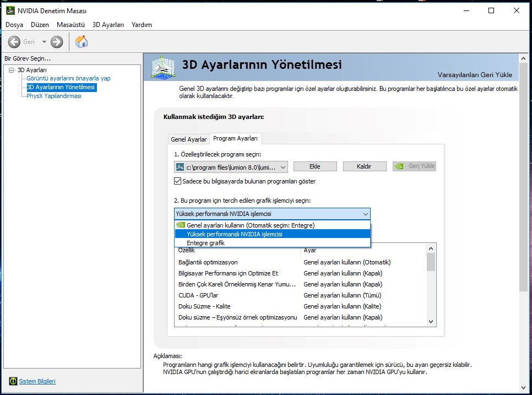Open the program selection dropdown for Lumion
The height and width of the screenshot is (395, 532).
tap(231, 167)
